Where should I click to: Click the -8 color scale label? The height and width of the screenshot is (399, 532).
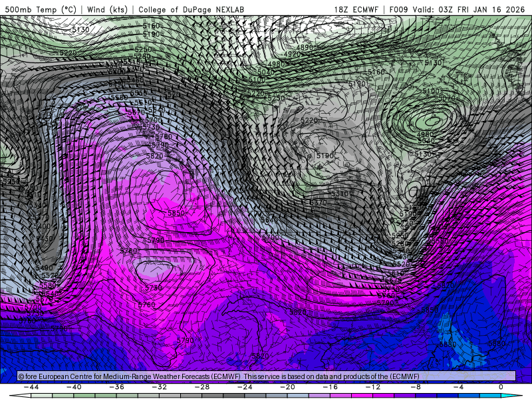(416, 387)
